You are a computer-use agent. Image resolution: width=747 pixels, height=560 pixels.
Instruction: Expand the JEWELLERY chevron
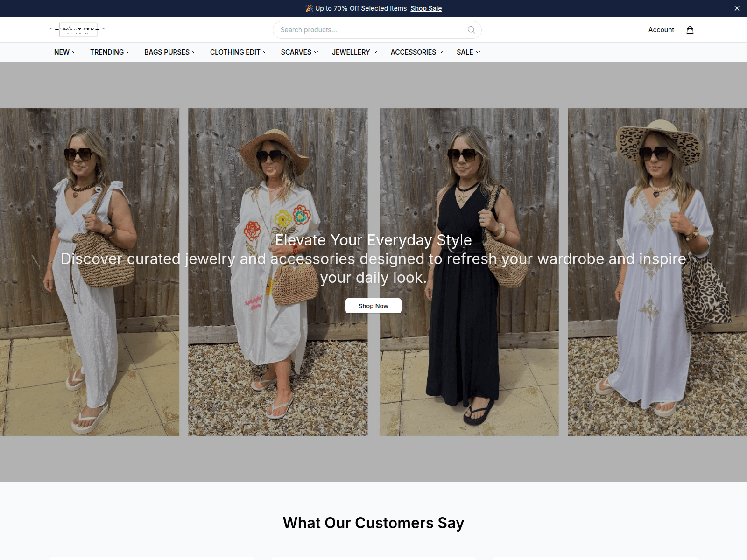click(375, 52)
